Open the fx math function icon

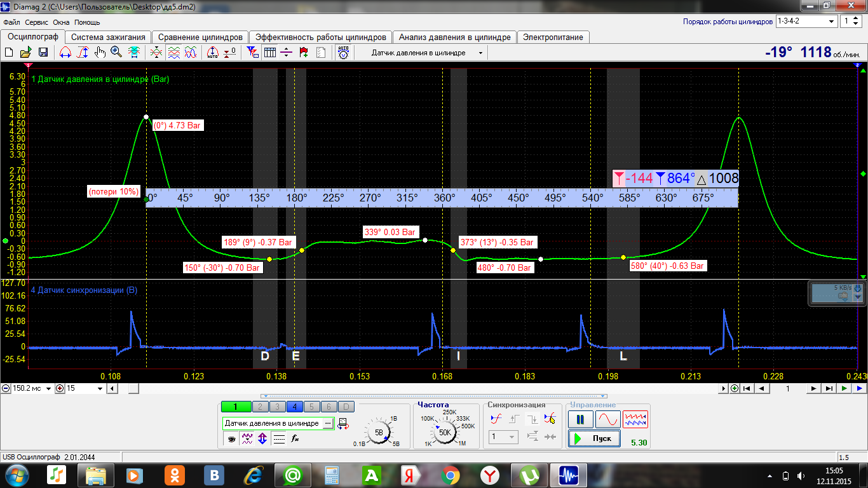(x=295, y=438)
